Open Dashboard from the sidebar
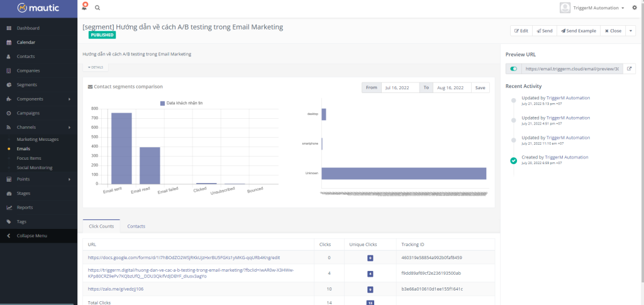The width and height of the screenshot is (644, 305). tap(28, 28)
